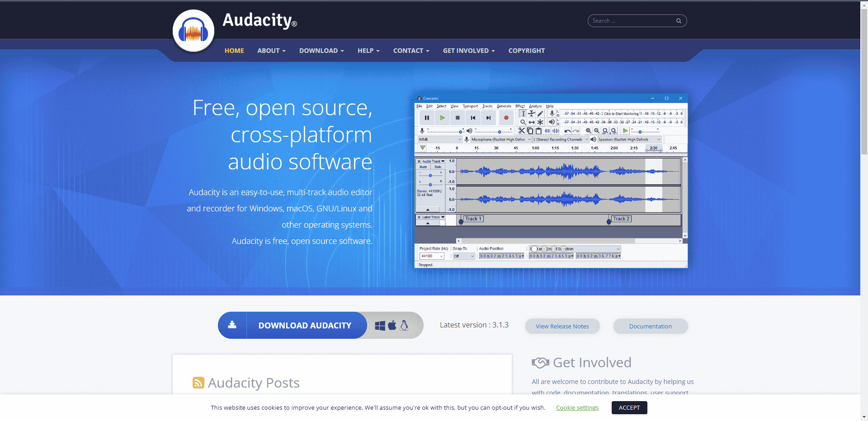The height and width of the screenshot is (421, 868).
Task: Expand the CONTACT navigation menu
Action: tap(411, 51)
